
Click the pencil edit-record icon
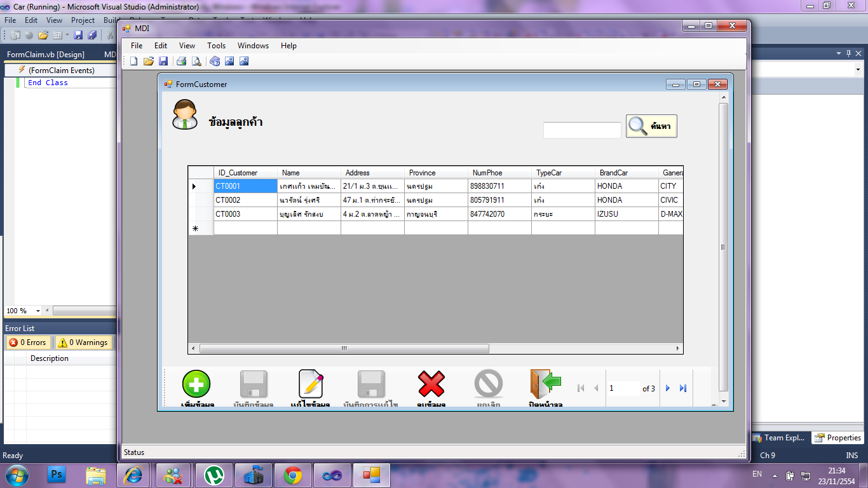(x=311, y=384)
